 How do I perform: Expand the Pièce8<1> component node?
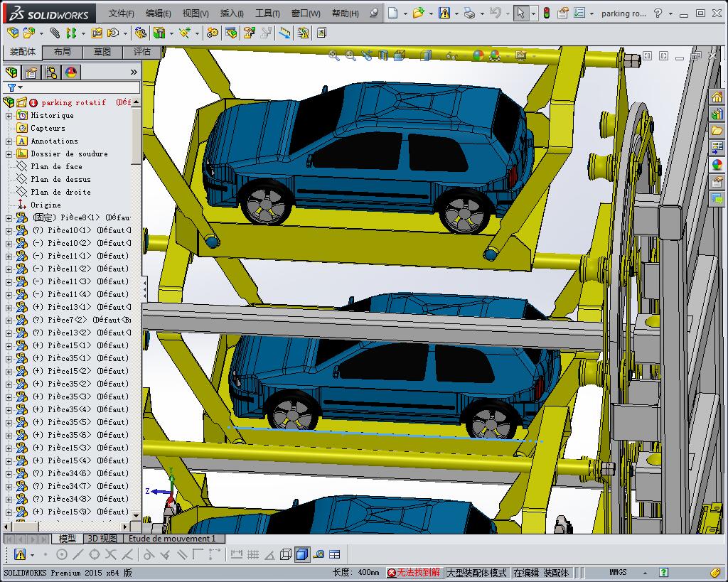pyautogui.click(x=9, y=217)
